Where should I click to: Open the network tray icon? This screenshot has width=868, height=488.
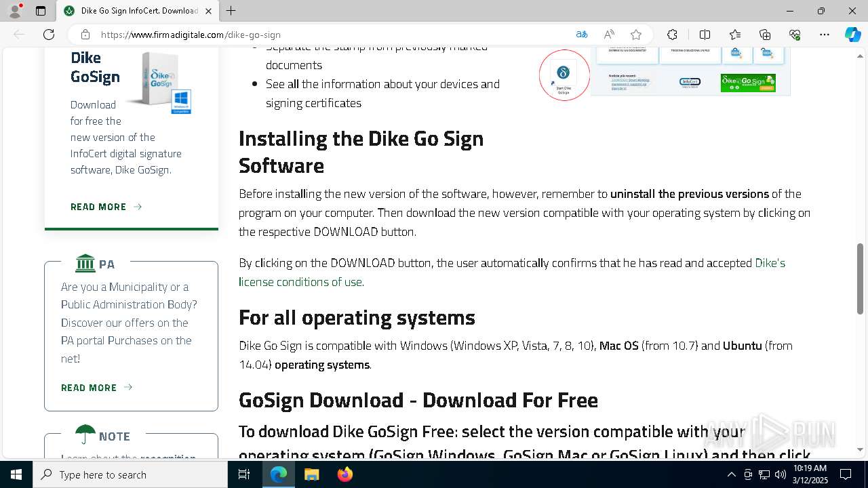click(x=764, y=474)
